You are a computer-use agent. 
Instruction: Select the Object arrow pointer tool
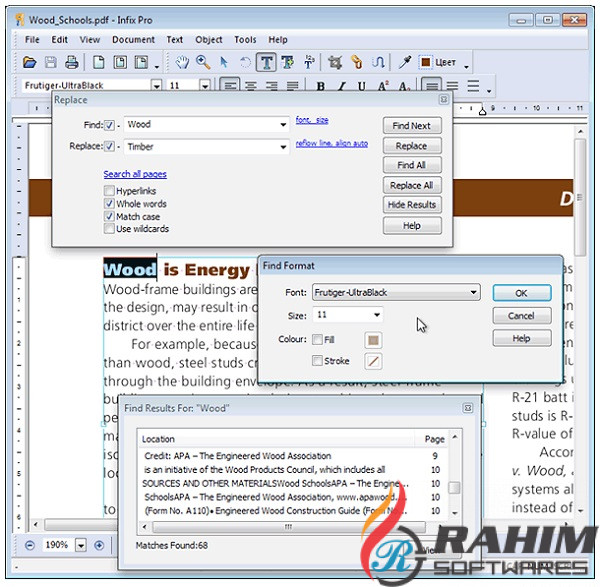[x=224, y=62]
